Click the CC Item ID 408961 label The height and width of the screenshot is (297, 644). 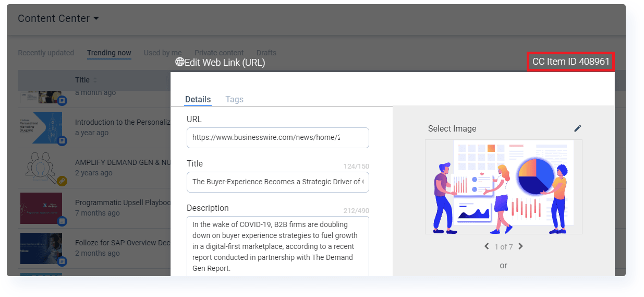pyautogui.click(x=570, y=62)
